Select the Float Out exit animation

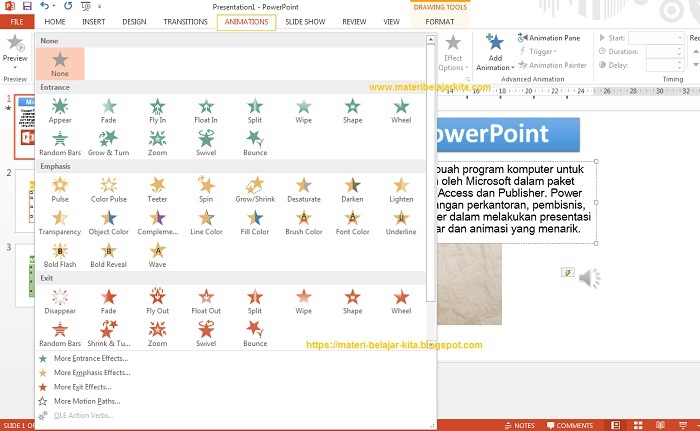point(206,302)
